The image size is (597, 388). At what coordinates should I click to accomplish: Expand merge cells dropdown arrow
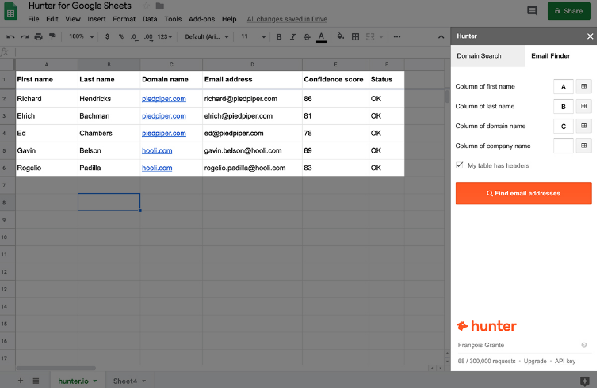381,37
